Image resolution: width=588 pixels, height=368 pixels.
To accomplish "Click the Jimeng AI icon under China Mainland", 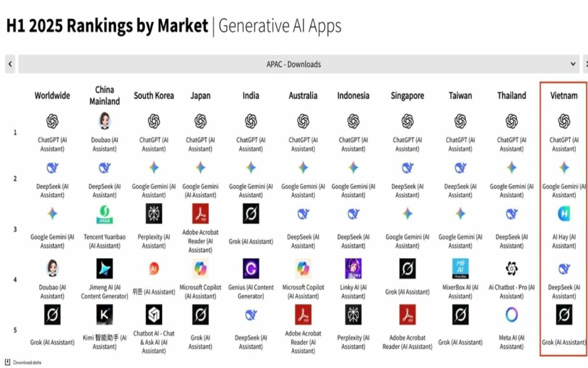I will tap(105, 269).
